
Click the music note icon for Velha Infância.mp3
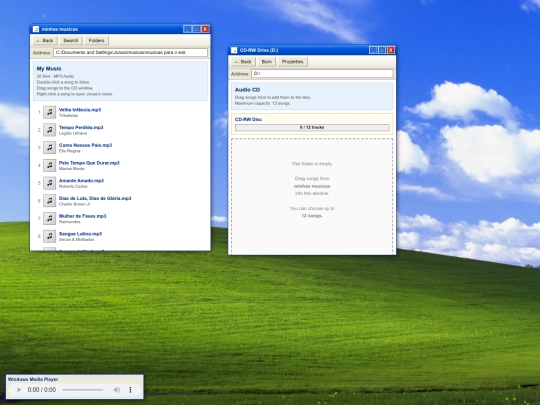pyautogui.click(x=50, y=112)
